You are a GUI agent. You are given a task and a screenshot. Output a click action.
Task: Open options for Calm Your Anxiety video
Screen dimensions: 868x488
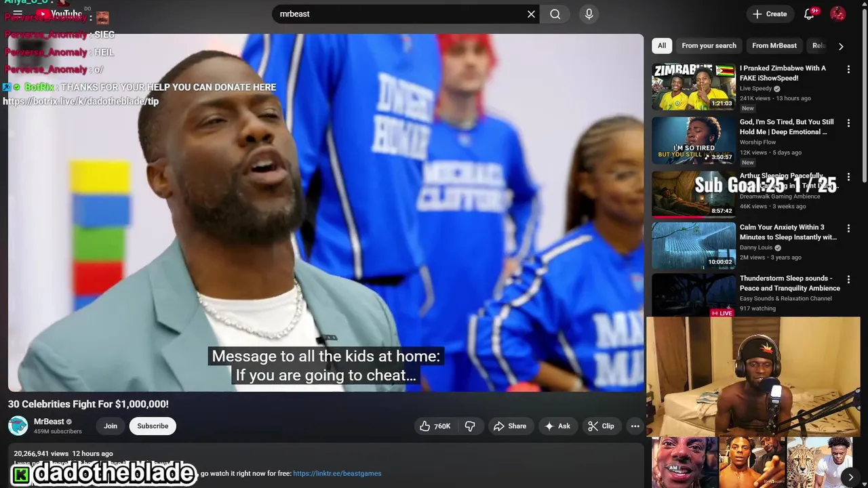click(x=848, y=229)
